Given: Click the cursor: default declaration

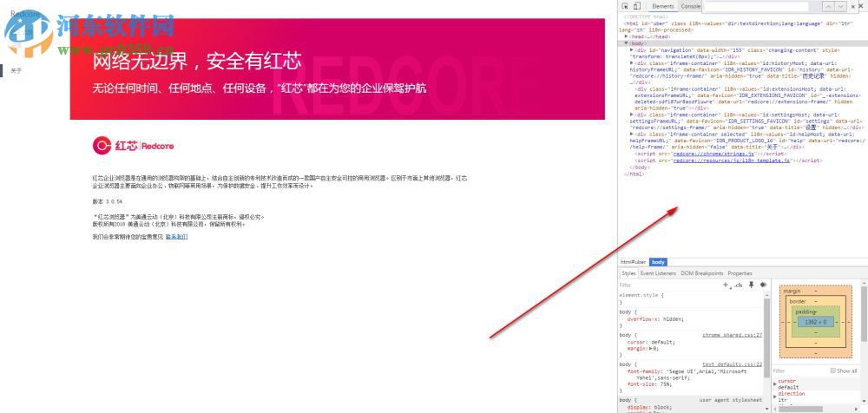Looking at the screenshot, I should pos(651,342).
